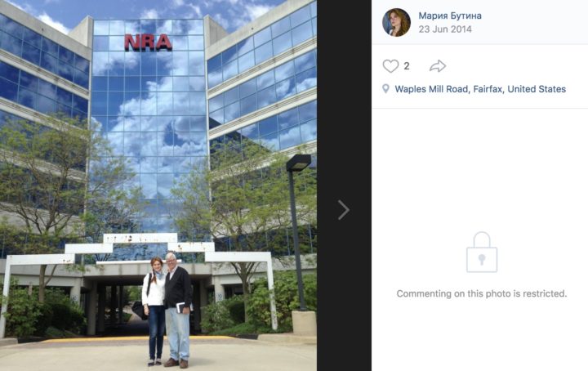The image size is (588, 371).
Task: Click the commenting restricted notice text
Action: click(482, 293)
